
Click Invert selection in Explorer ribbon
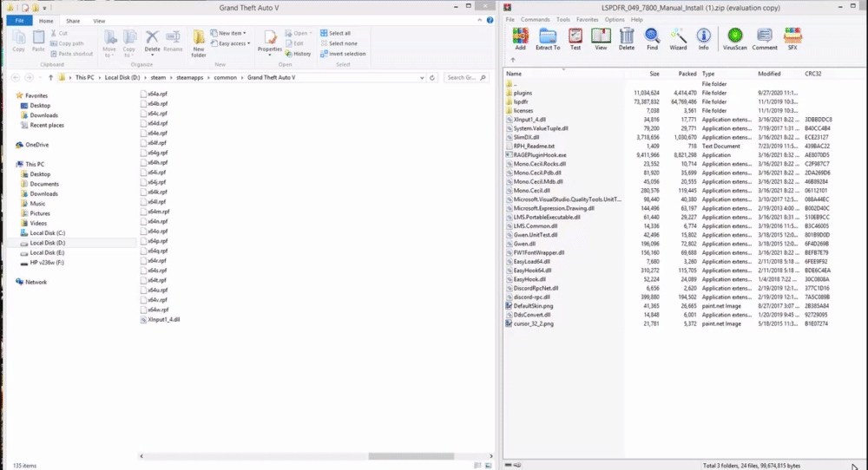coord(343,54)
